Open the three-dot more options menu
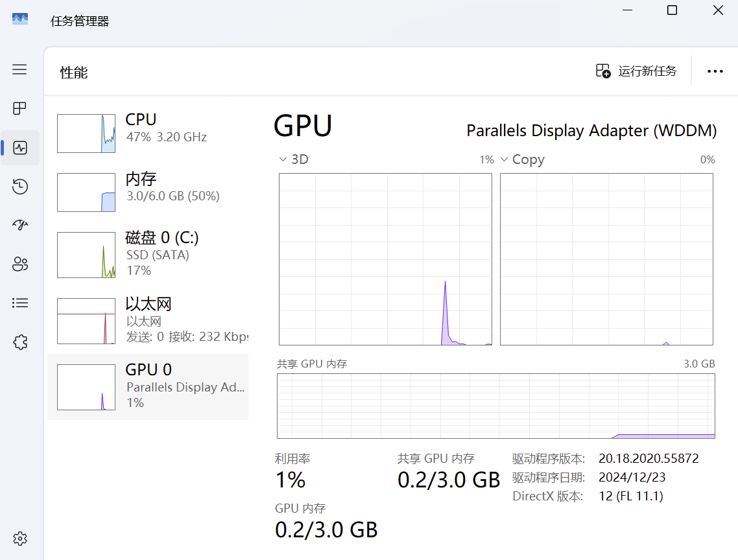This screenshot has width=738, height=560. [715, 71]
